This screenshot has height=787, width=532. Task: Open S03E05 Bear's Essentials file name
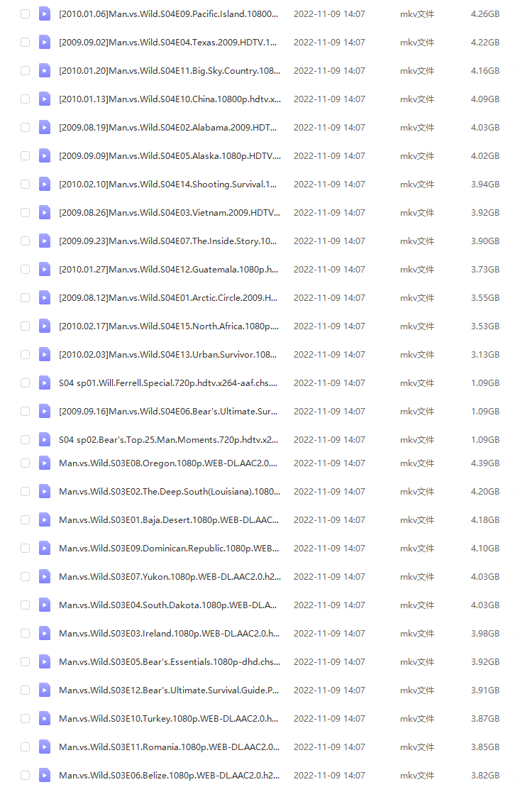(170, 661)
